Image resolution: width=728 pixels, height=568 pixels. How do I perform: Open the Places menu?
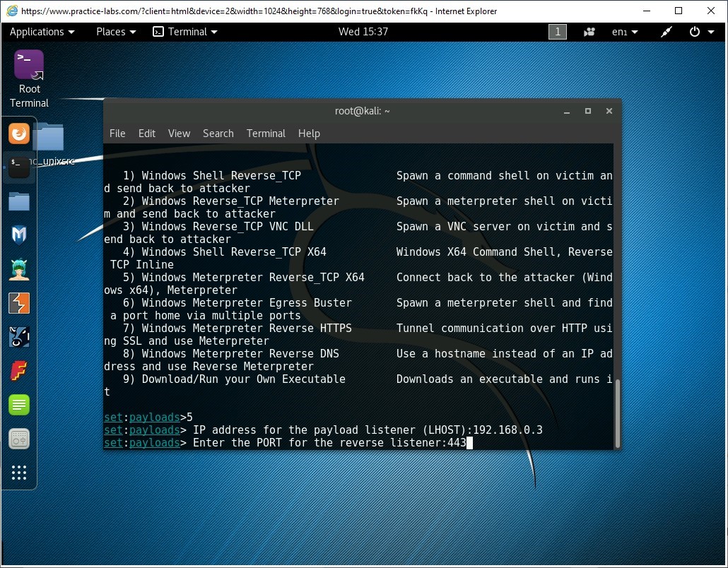tap(116, 32)
